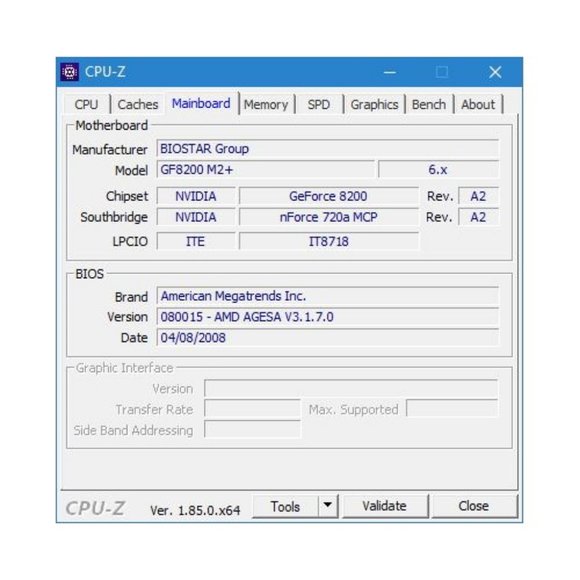Click the Chipset Rev. value A2
Screen dimensions: 580x580
478,196
